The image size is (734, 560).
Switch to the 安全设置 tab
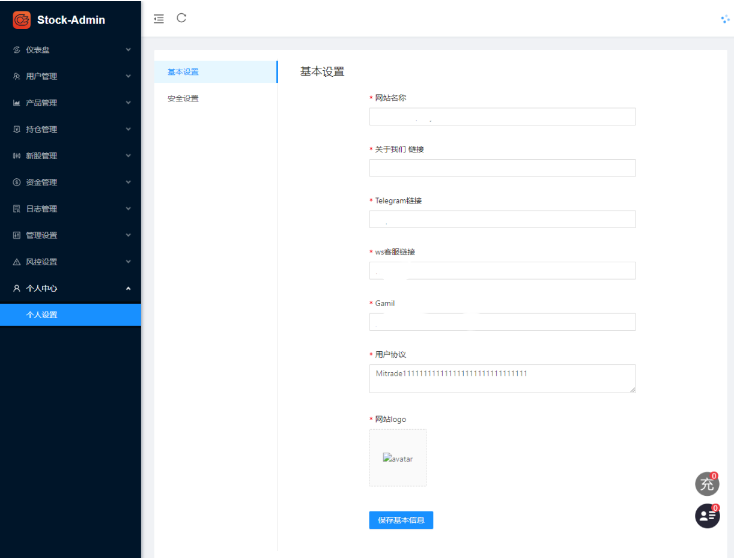[183, 98]
